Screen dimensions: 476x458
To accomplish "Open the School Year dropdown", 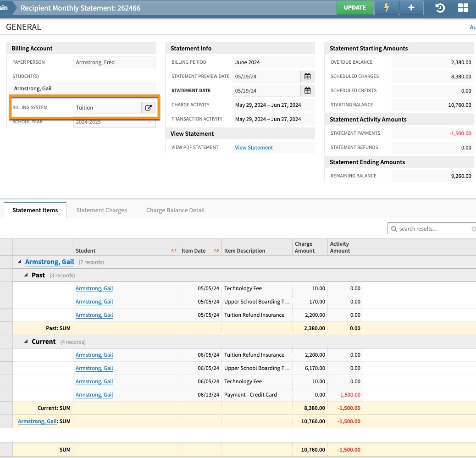I will tap(115, 122).
